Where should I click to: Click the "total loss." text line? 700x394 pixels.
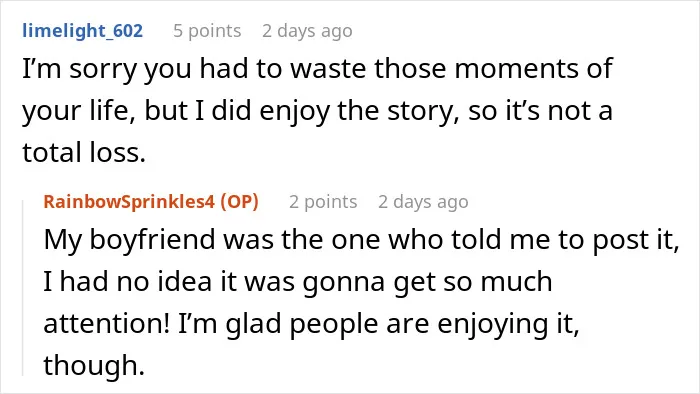point(84,153)
